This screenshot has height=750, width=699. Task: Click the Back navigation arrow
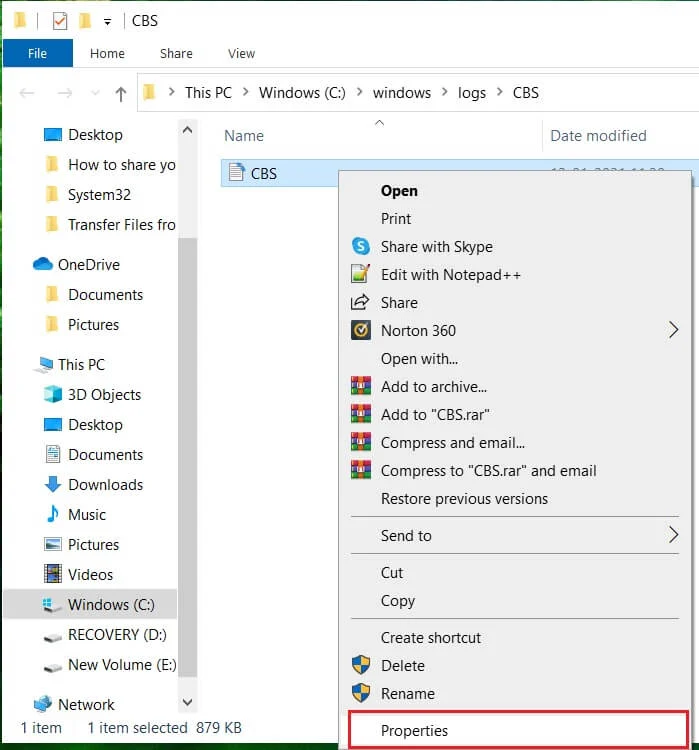click(27, 93)
